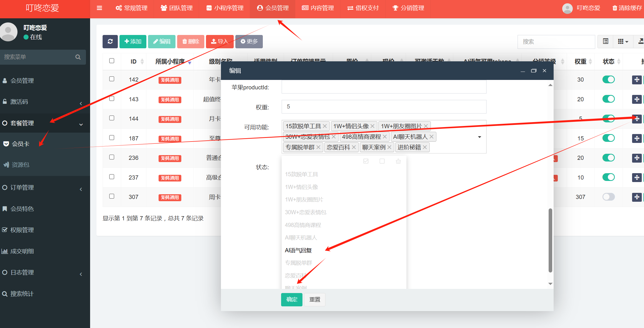Click the 重置 reset button
The width and height of the screenshot is (644, 328).
click(x=315, y=300)
